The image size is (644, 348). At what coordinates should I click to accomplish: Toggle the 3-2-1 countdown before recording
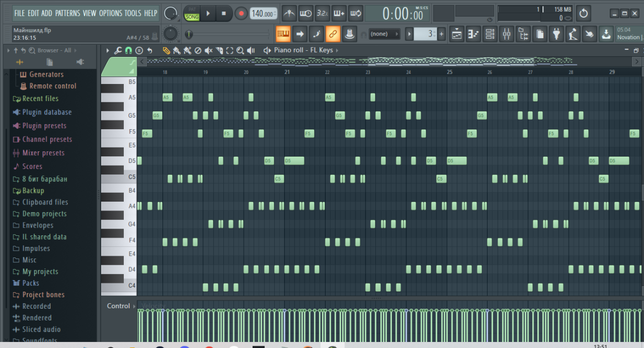tap(322, 14)
